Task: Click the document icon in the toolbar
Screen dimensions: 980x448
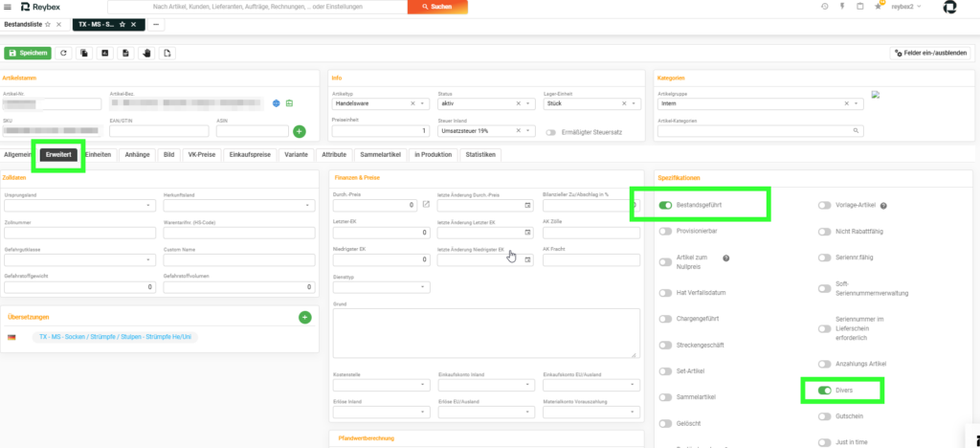Action: (125, 53)
